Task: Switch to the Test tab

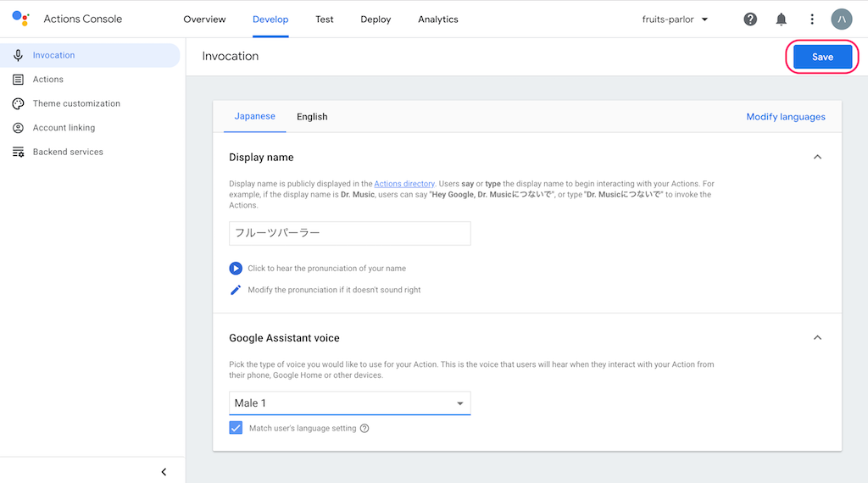Action: coord(325,19)
